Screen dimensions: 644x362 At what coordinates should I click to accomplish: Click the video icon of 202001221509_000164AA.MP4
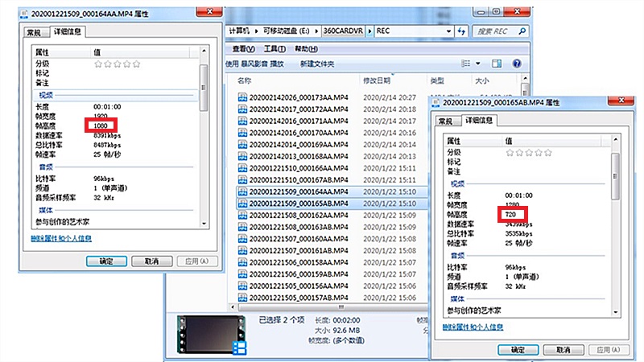242,191
